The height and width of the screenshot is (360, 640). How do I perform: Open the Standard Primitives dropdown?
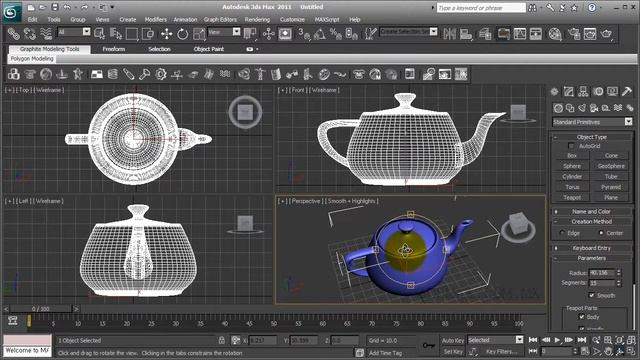pos(592,122)
